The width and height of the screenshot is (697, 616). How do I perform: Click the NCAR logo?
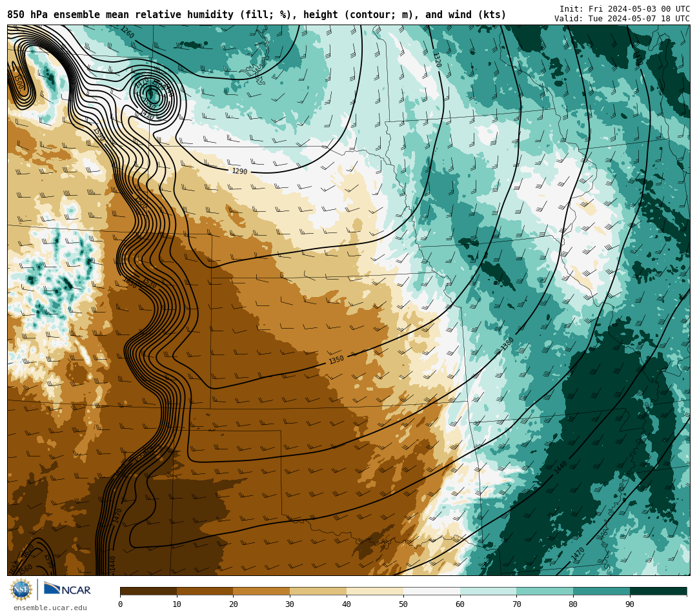(x=67, y=590)
